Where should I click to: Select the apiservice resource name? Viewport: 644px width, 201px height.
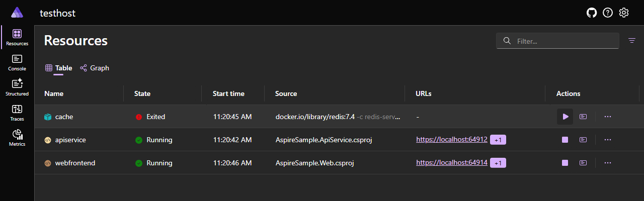click(x=70, y=140)
